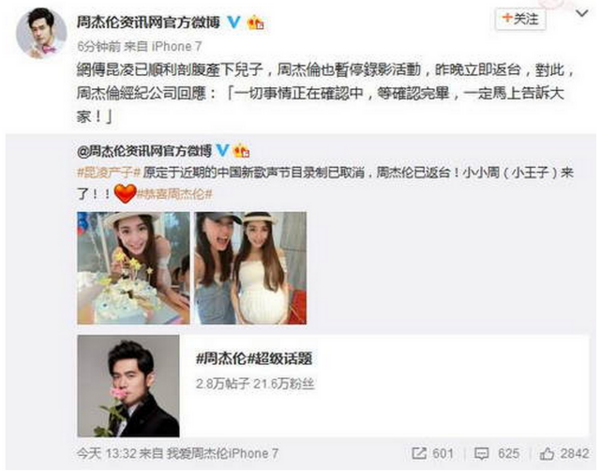View the photo with the birthday cake
The image size is (600, 471).
pyautogui.click(x=133, y=268)
